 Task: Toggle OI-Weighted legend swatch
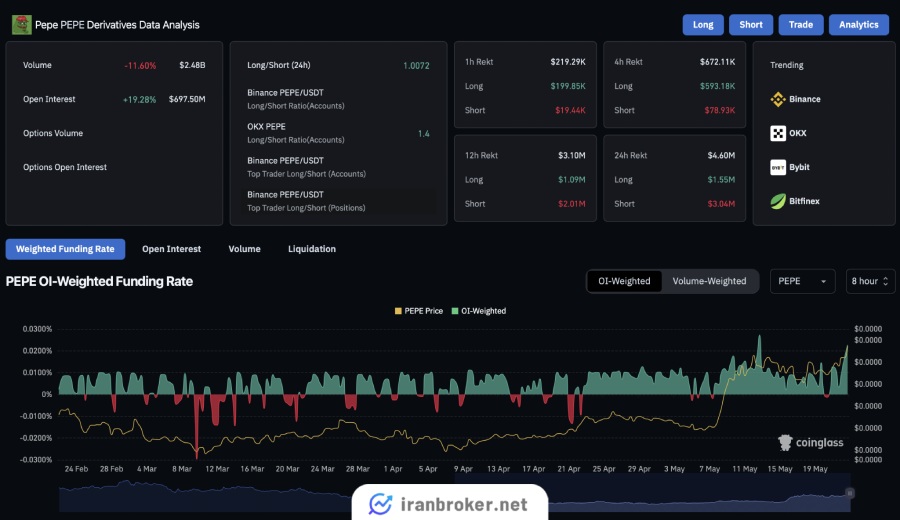455,311
